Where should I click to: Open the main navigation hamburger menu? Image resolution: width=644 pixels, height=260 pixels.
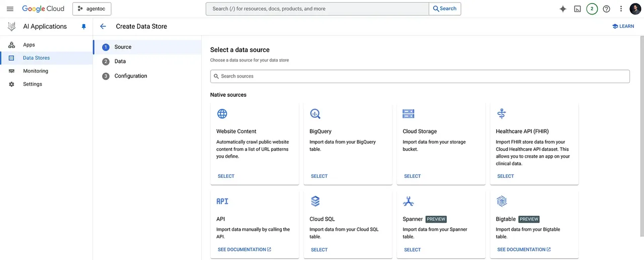(10, 9)
